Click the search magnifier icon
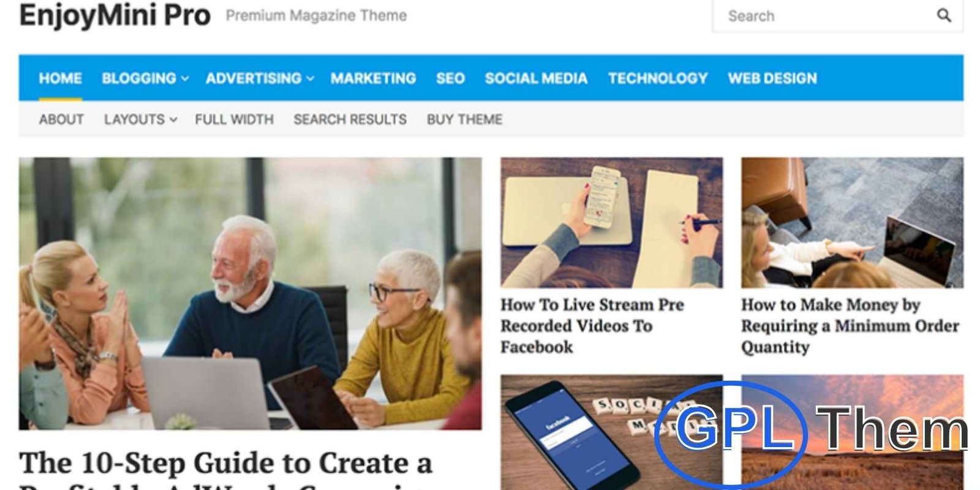The image size is (980, 490). pos(944,15)
